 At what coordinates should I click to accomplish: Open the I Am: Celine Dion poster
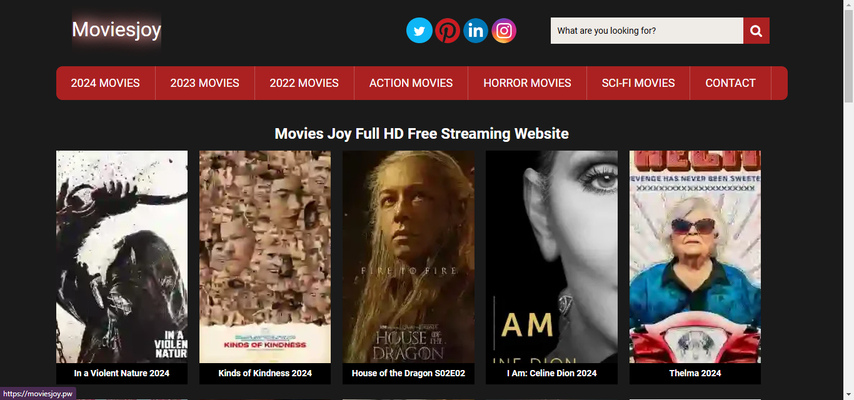[552, 257]
